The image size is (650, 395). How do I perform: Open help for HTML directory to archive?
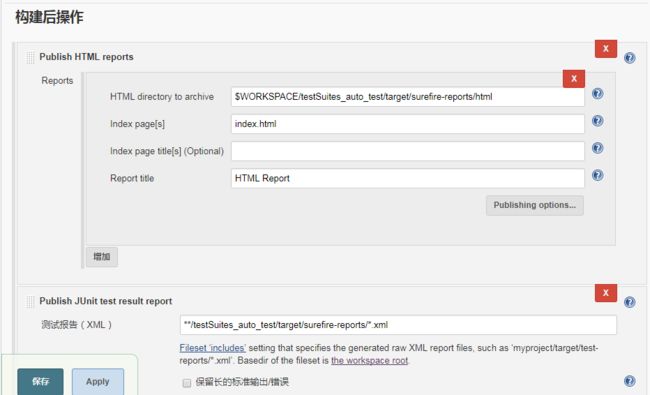pos(597,94)
